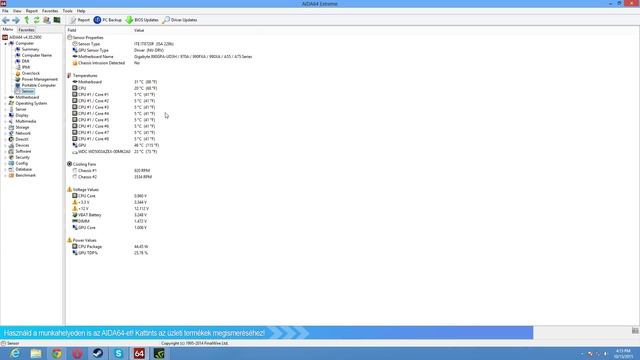
Task: Select the Security category in the tree
Action: point(19,158)
